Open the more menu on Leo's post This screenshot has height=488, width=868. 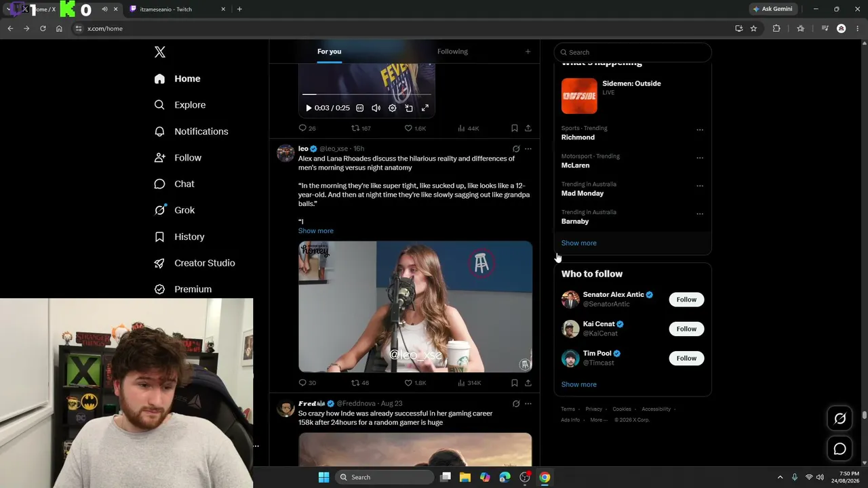(528, 148)
